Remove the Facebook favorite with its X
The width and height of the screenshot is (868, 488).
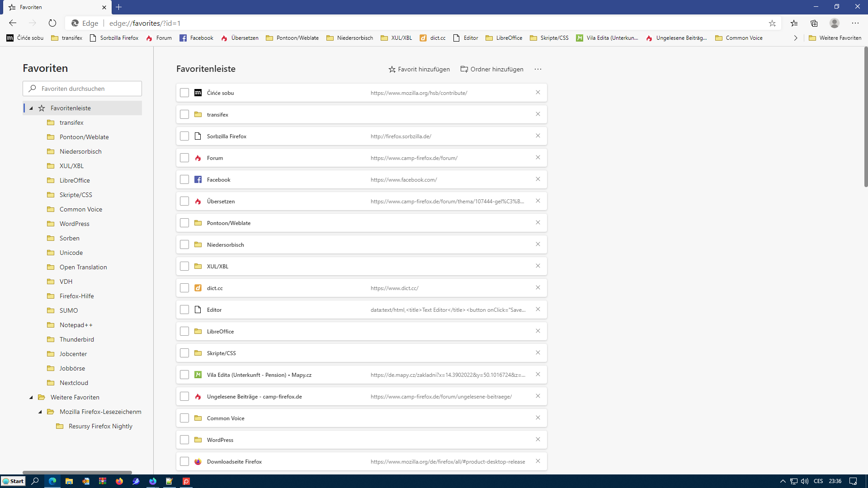(x=538, y=179)
